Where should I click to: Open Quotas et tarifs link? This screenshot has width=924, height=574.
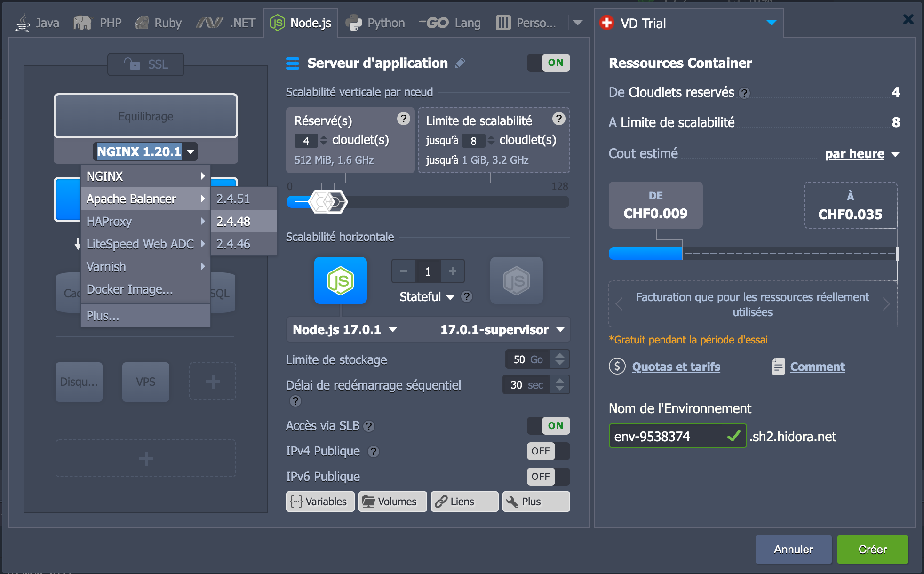pyautogui.click(x=676, y=367)
